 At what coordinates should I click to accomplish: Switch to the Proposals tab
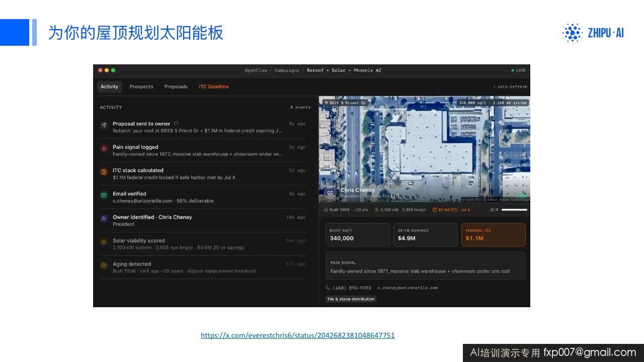[x=176, y=86]
